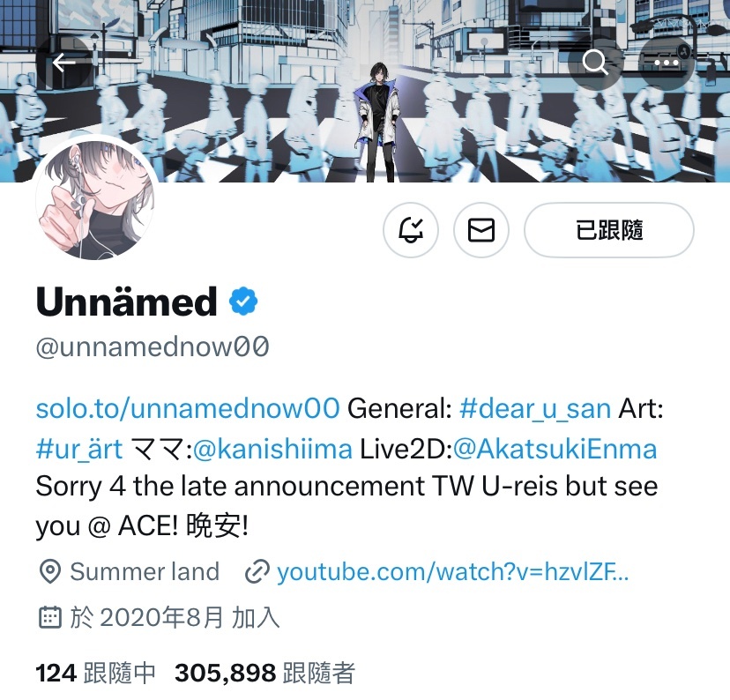Click the 已跟隨 following button

pyautogui.click(x=609, y=230)
